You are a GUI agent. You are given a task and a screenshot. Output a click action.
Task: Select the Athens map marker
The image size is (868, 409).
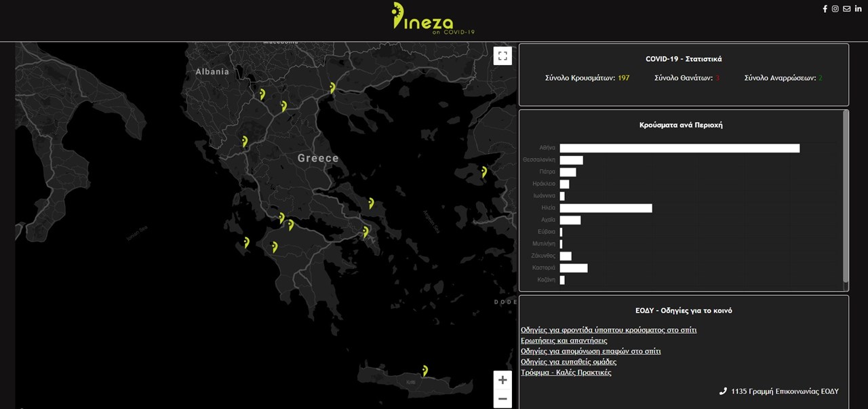[x=366, y=232]
